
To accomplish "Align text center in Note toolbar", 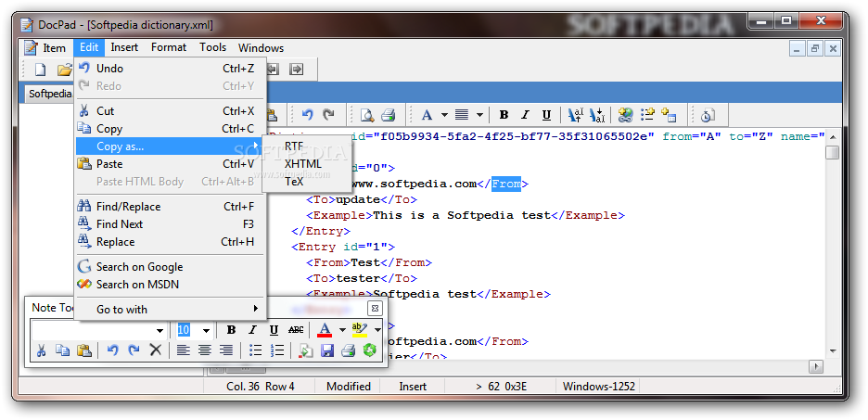I will pyautogui.click(x=204, y=350).
